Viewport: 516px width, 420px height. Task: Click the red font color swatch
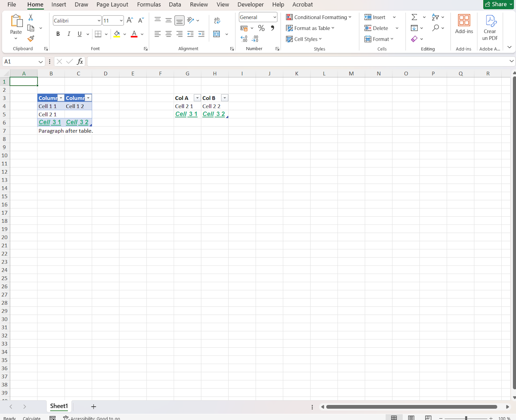coord(134,34)
